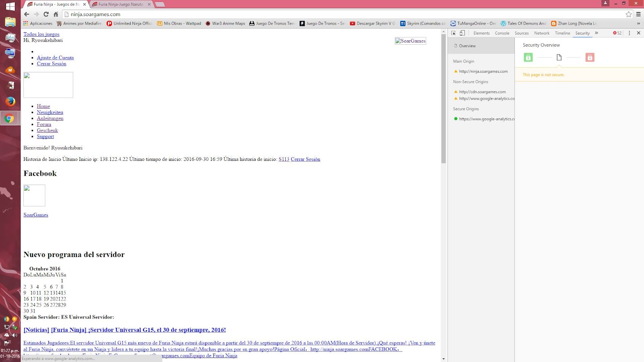Click the page document icon in Security Overview
This screenshot has height=362, width=644.
[559, 58]
